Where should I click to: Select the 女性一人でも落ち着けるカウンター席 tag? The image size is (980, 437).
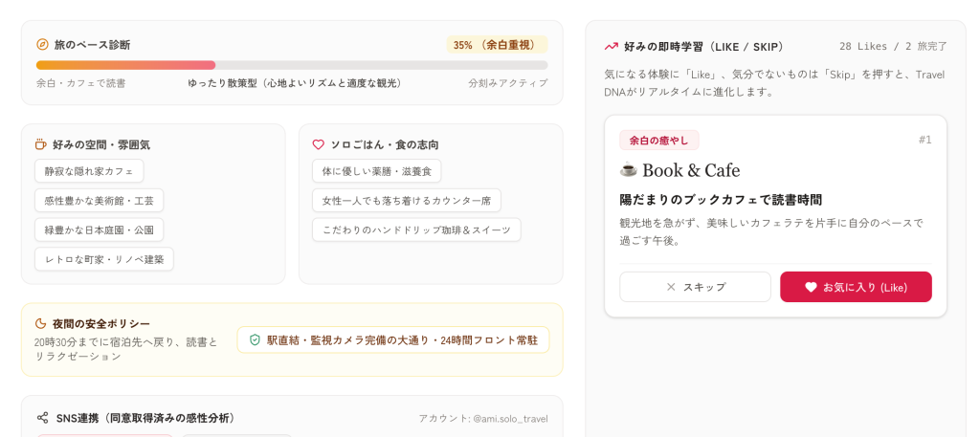click(406, 201)
